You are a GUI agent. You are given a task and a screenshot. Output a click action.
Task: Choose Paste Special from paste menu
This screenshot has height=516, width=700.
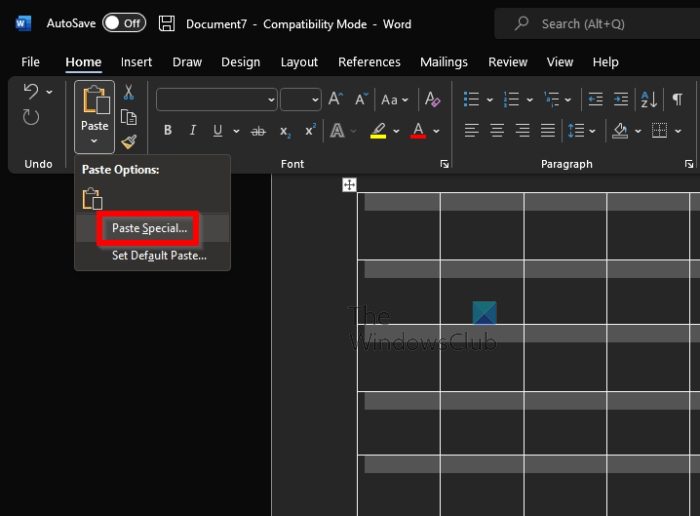[x=149, y=228]
